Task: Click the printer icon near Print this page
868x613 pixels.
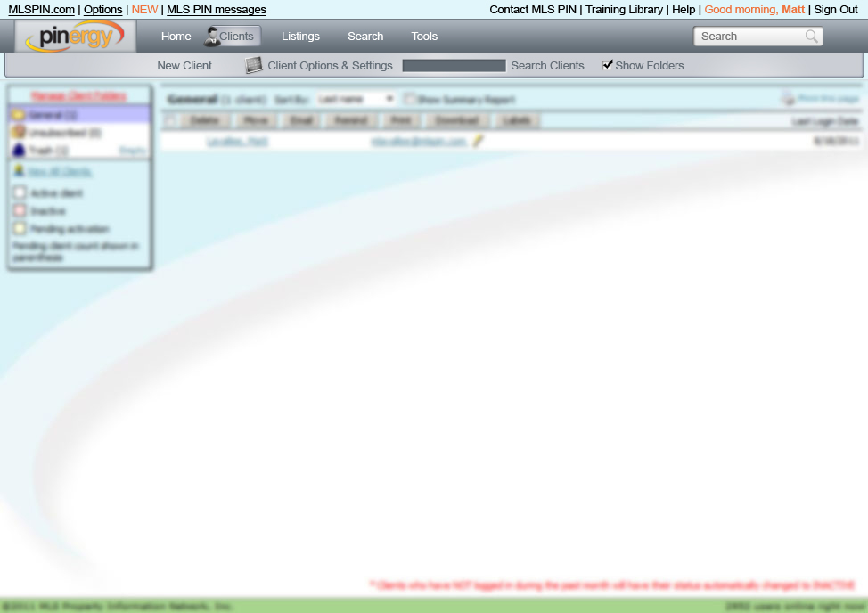Action: (x=788, y=99)
